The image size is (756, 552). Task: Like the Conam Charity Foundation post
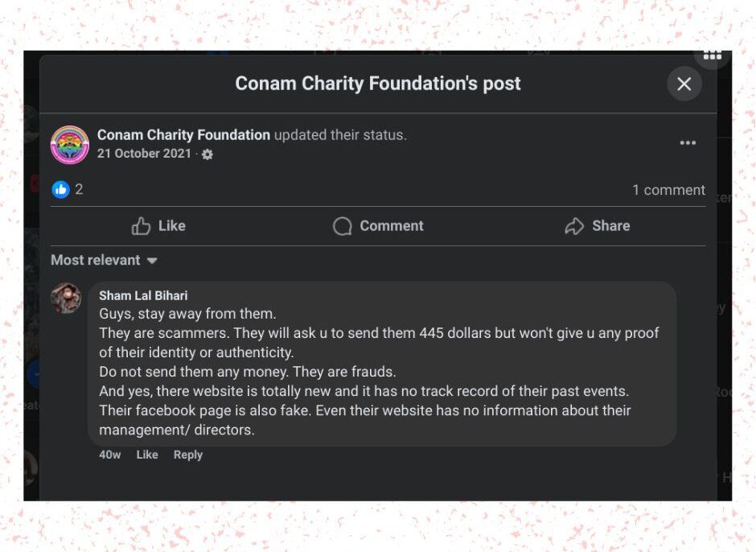(x=158, y=226)
